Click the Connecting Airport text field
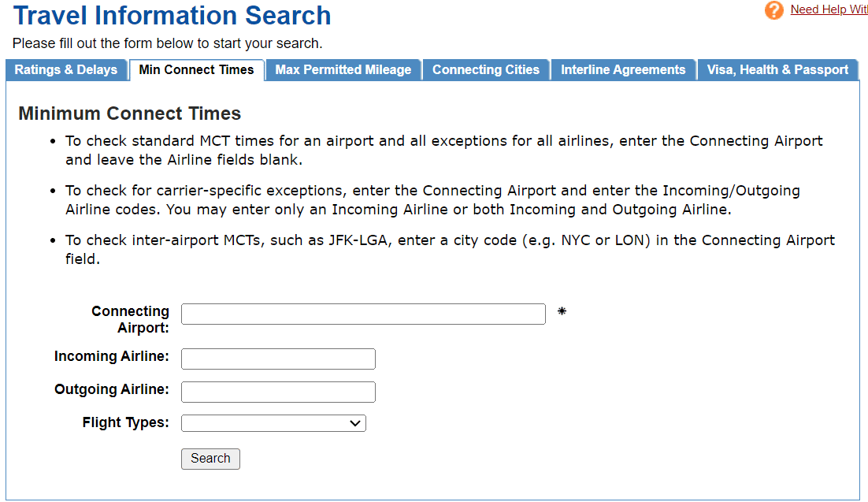The height and width of the screenshot is (502, 868). [363, 314]
